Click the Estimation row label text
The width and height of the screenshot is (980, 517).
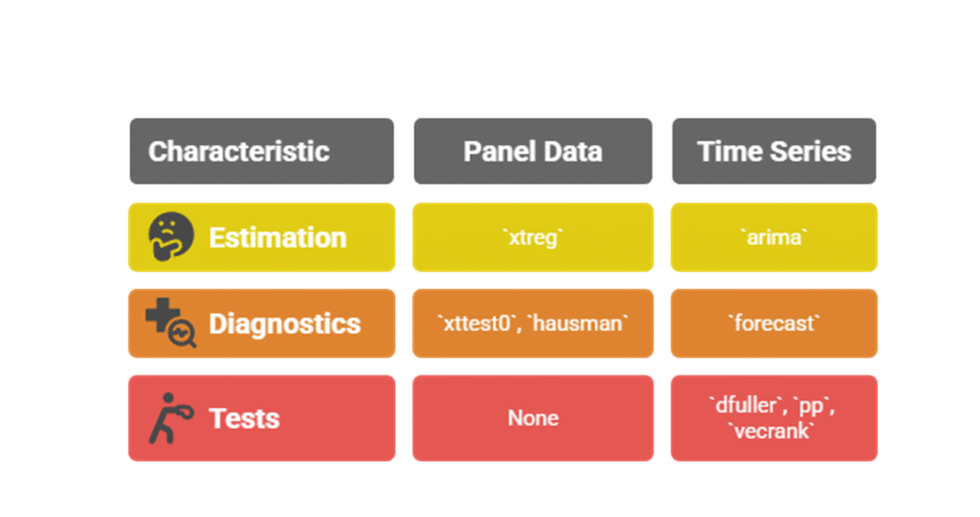click(x=277, y=237)
